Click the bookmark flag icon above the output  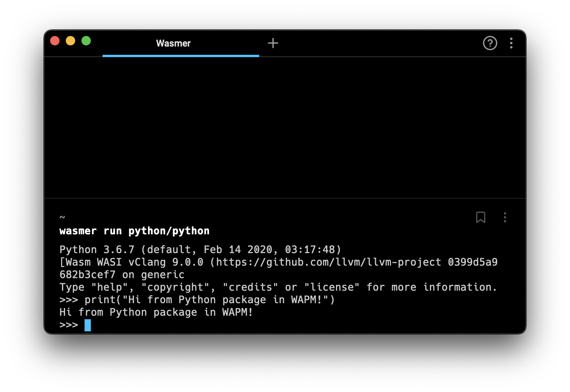tap(481, 218)
